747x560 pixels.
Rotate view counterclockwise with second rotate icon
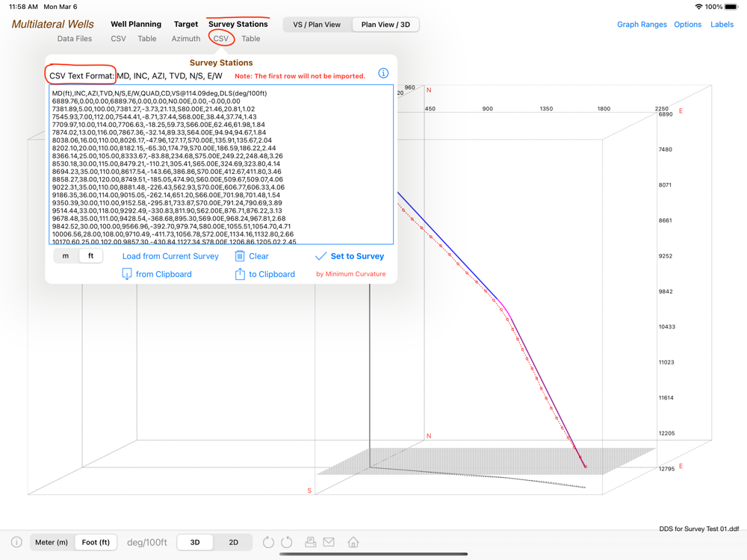click(x=287, y=542)
